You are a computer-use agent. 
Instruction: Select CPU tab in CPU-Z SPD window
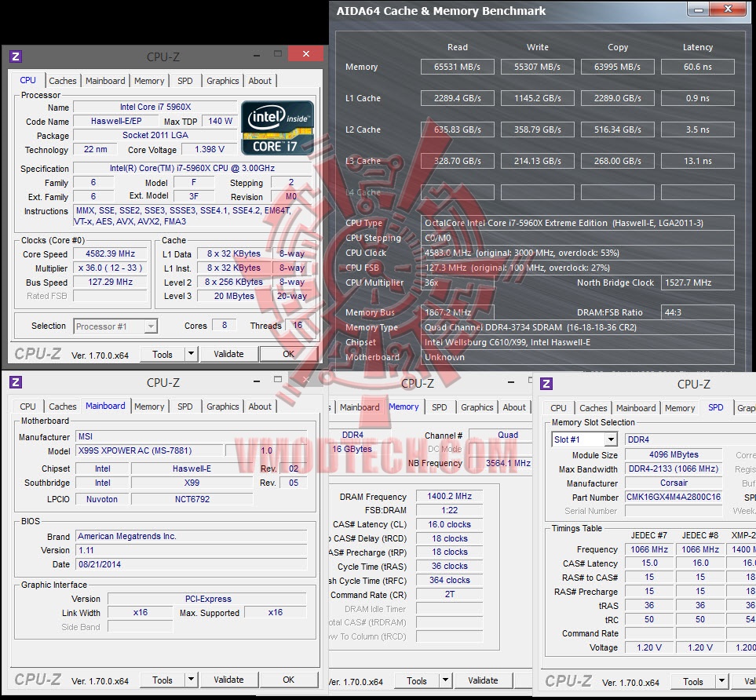coord(558,408)
